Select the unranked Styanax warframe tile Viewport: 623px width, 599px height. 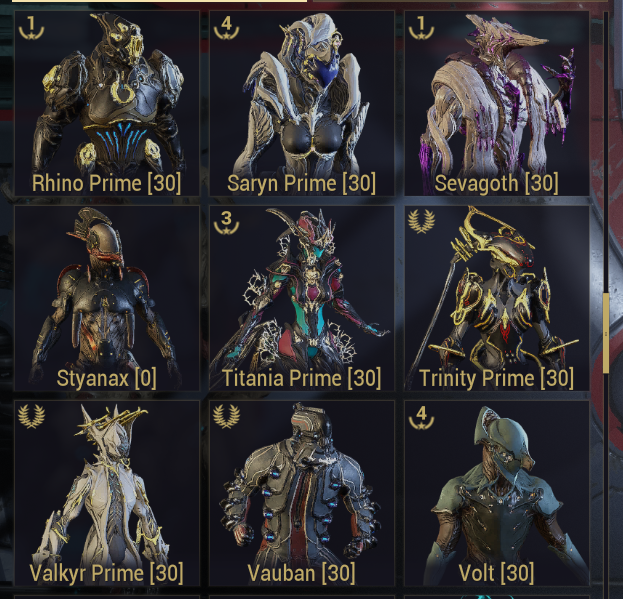[107, 298]
